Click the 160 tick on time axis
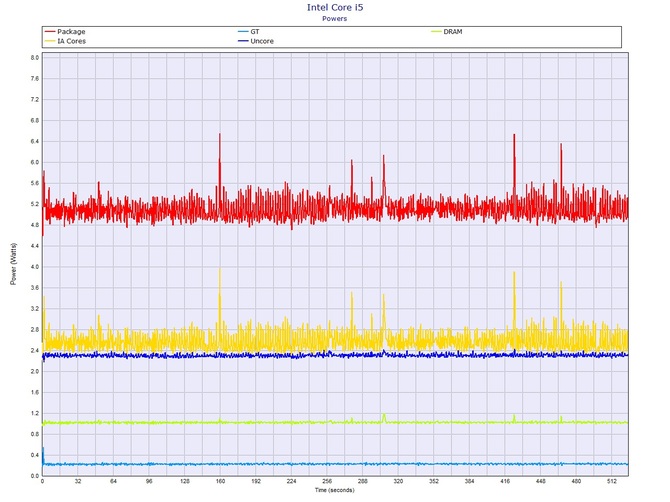Image resolution: width=670 pixels, height=502 pixels. pos(220,481)
